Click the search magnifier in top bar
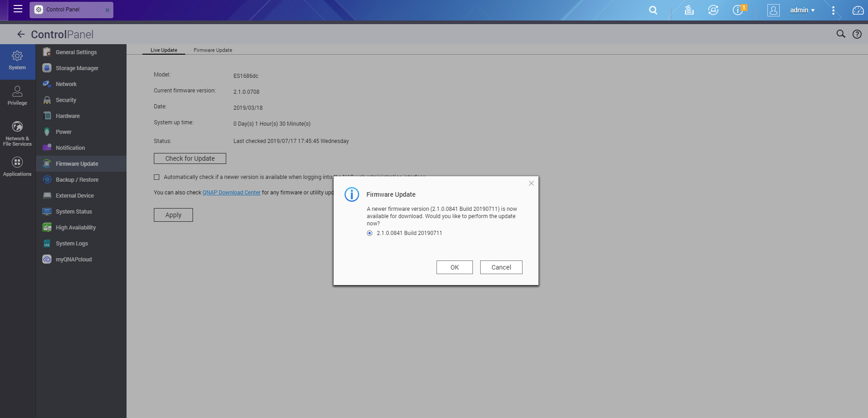The width and height of the screenshot is (868, 418). [653, 10]
